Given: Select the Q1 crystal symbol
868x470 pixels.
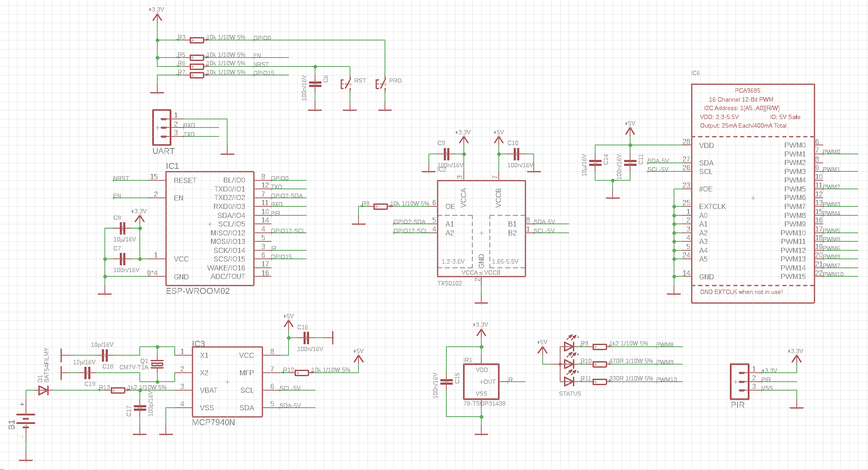Looking at the screenshot, I should click(x=157, y=364).
